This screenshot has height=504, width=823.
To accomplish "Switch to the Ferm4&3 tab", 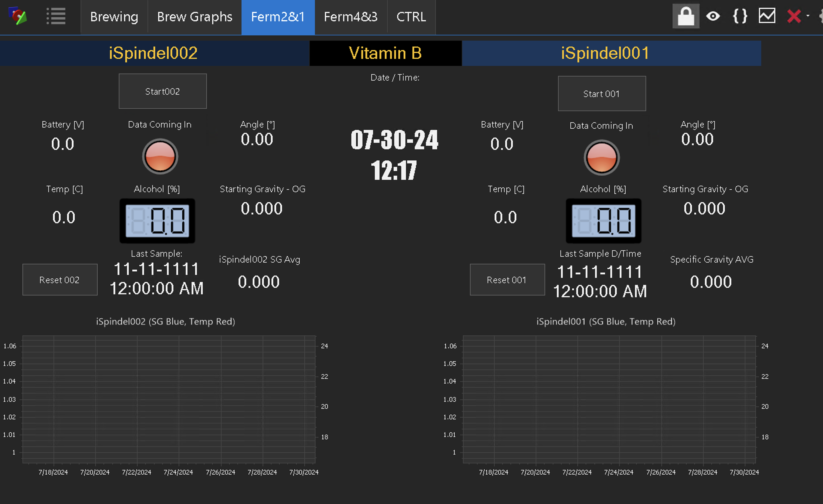I will click(351, 17).
